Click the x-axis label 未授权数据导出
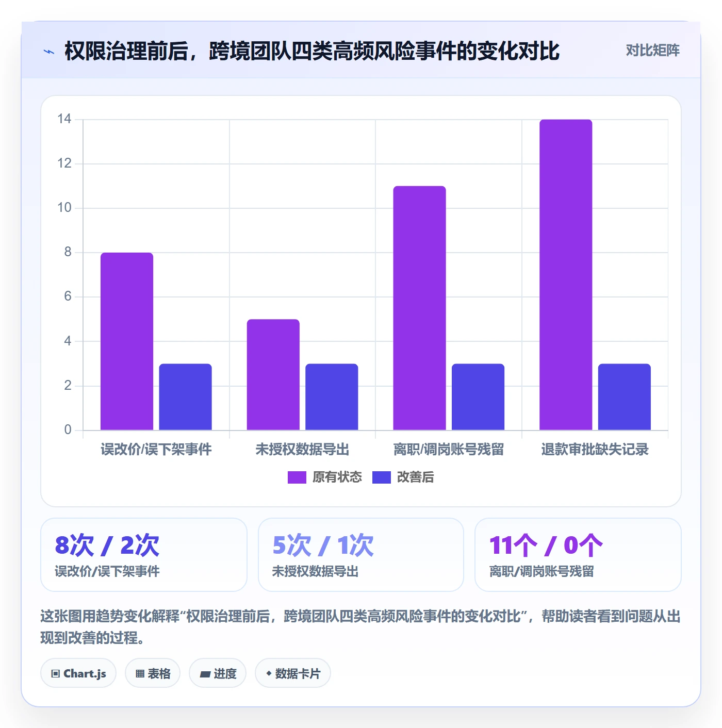This screenshot has width=722, height=728. click(302, 450)
